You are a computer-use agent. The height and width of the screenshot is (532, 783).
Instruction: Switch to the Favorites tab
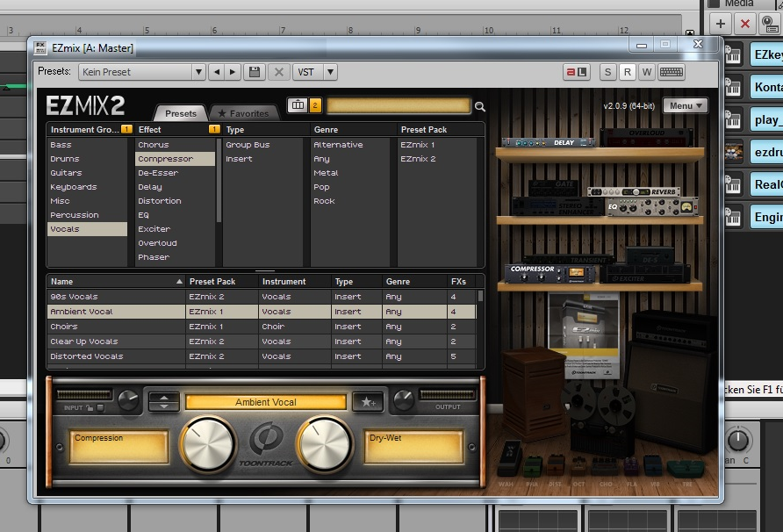244,113
